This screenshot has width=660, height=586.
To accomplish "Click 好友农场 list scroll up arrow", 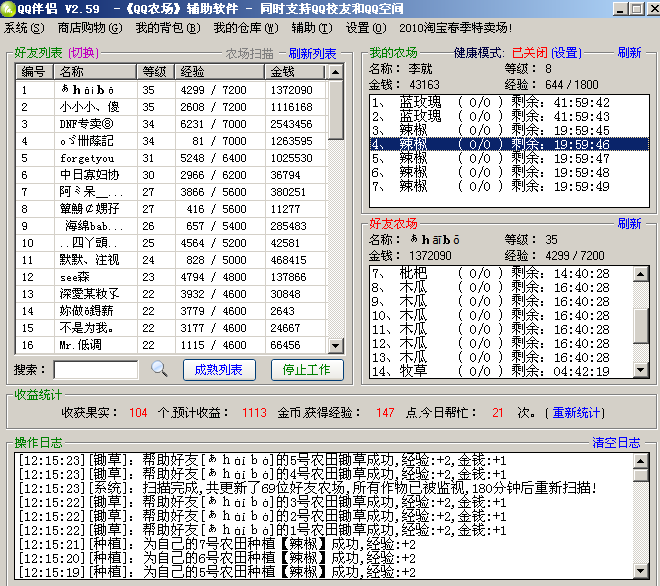I will coord(641,274).
